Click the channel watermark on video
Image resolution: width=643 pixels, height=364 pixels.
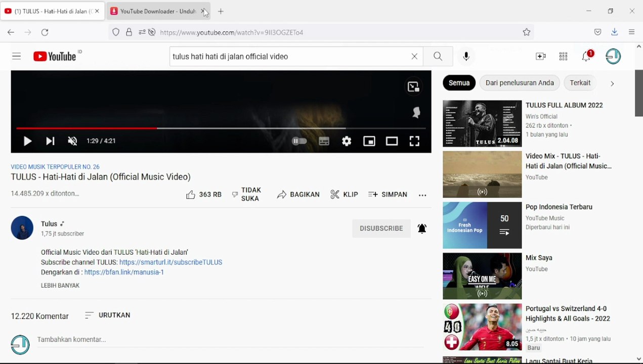(416, 113)
